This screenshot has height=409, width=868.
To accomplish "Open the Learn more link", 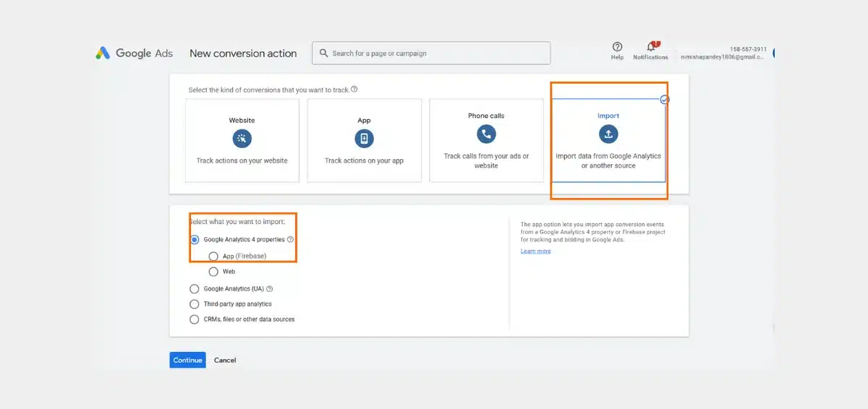I will pos(535,251).
